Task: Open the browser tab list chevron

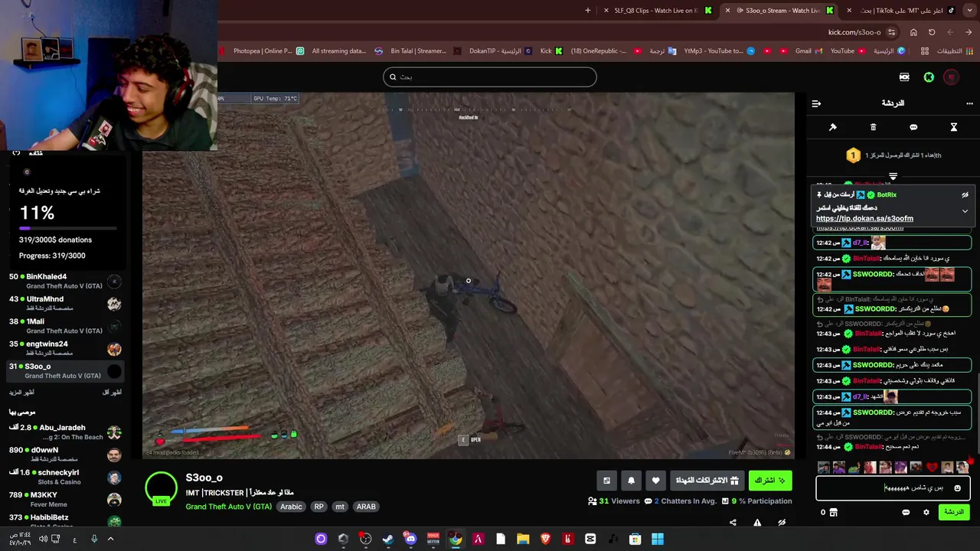Action: click(971, 11)
